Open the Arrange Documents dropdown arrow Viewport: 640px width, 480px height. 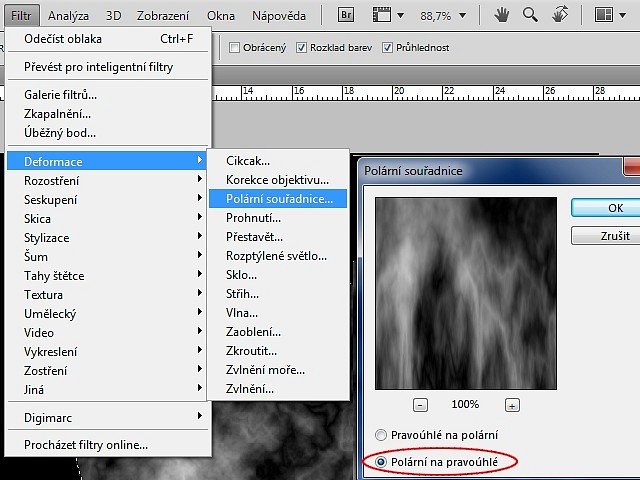(622, 16)
